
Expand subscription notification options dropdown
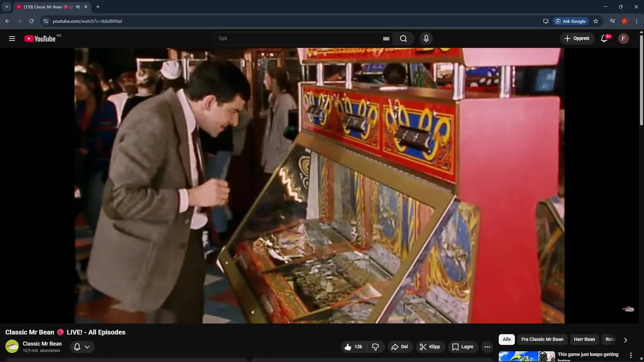tap(82, 347)
